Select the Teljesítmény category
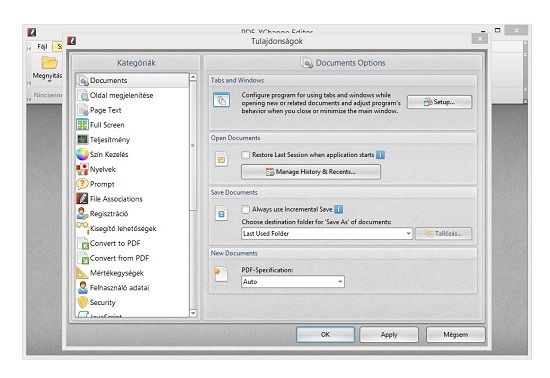 point(132,140)
